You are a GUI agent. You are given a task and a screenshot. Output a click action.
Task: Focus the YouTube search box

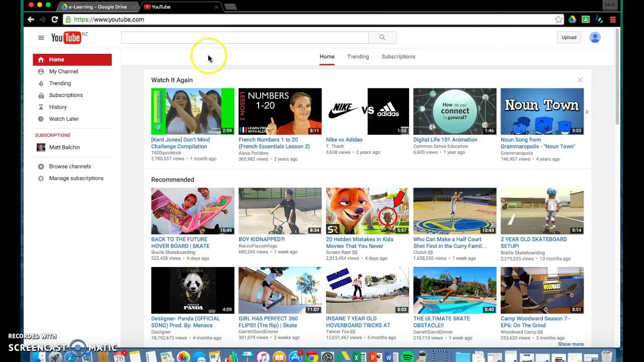pyautogui.click(x=245, y=37)
